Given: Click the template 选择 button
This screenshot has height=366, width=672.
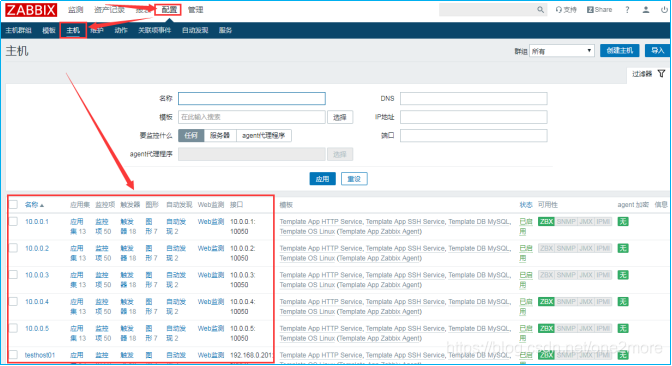Looking at the screenshot, I should [x=340, y=117].
